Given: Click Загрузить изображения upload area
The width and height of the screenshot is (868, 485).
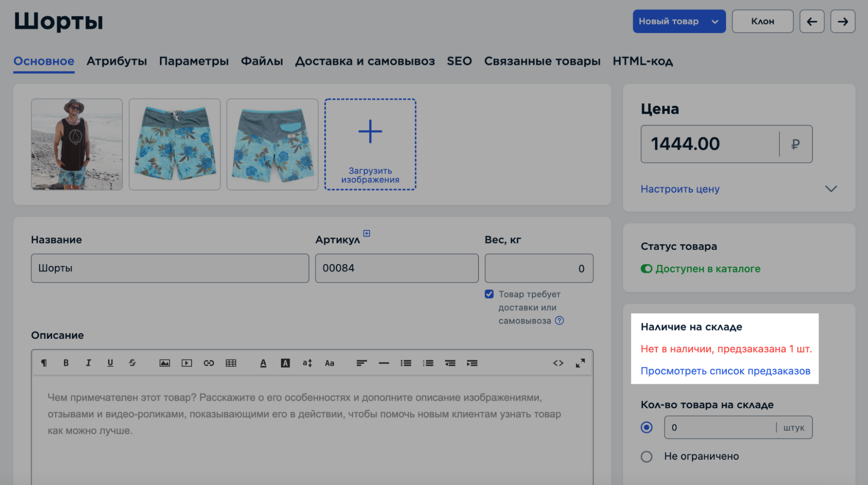Looking at the screenshot, I should (370, 144).
